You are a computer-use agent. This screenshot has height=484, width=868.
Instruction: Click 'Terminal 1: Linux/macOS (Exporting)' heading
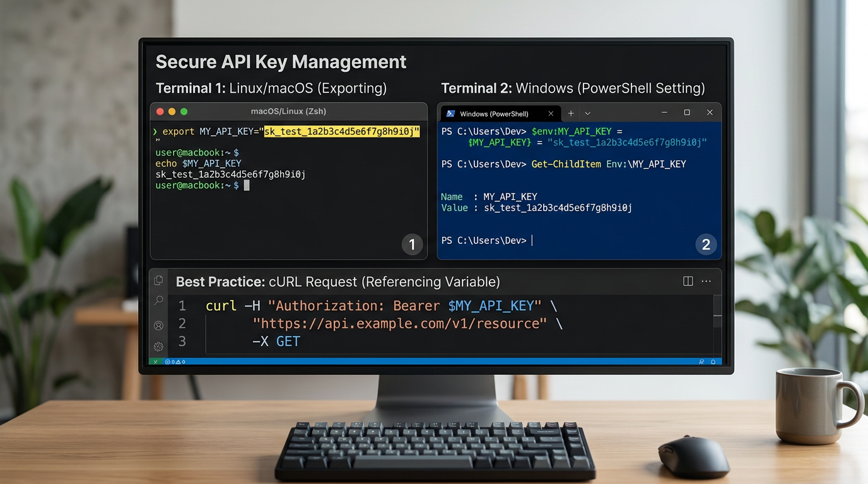click(271, 88)
